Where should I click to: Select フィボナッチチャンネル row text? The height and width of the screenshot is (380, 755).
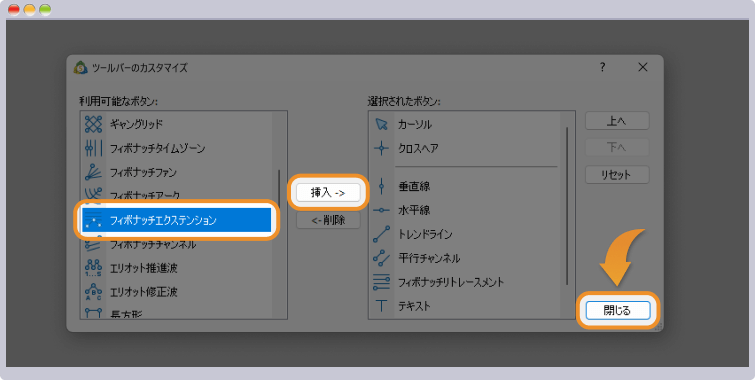(153, 244)
